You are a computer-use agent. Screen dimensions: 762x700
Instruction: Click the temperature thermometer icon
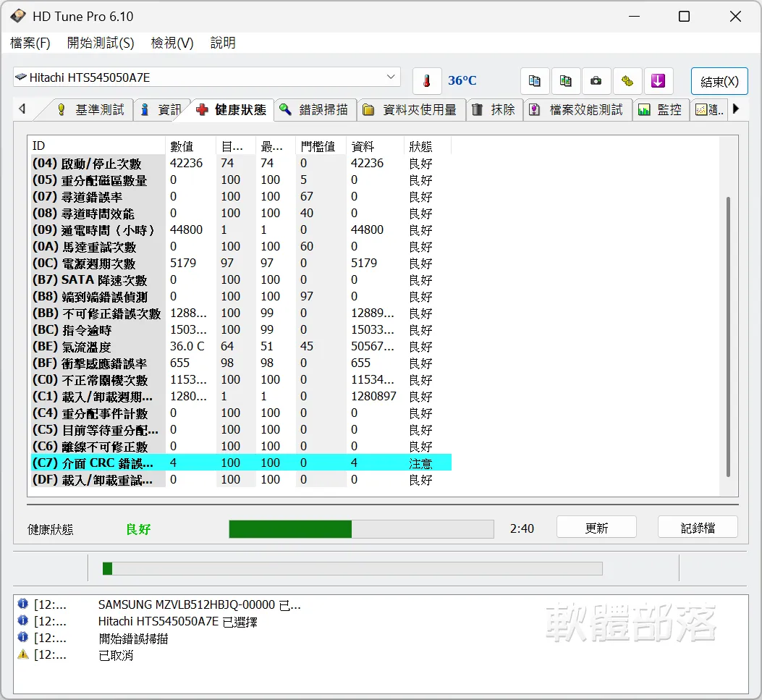427,80
